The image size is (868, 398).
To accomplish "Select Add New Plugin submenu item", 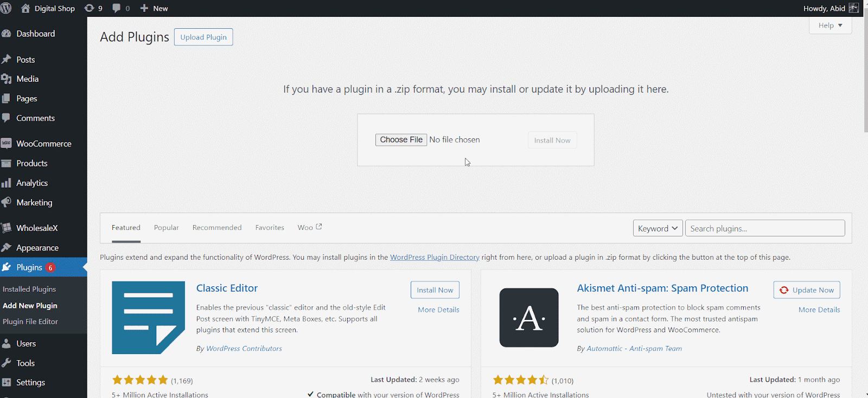I will 30,306.
